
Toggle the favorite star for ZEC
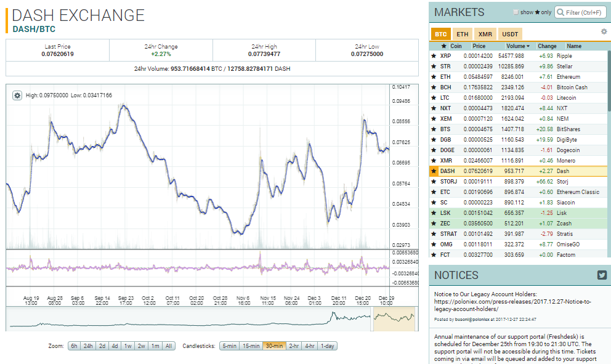[x=434, y=224]
